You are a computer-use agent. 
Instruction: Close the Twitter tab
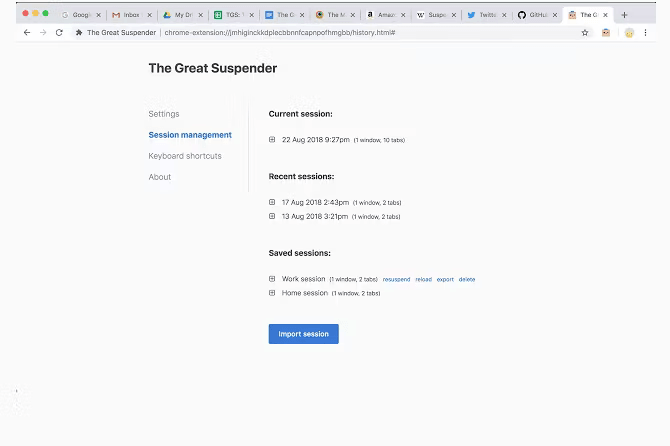tap(504, 15)
